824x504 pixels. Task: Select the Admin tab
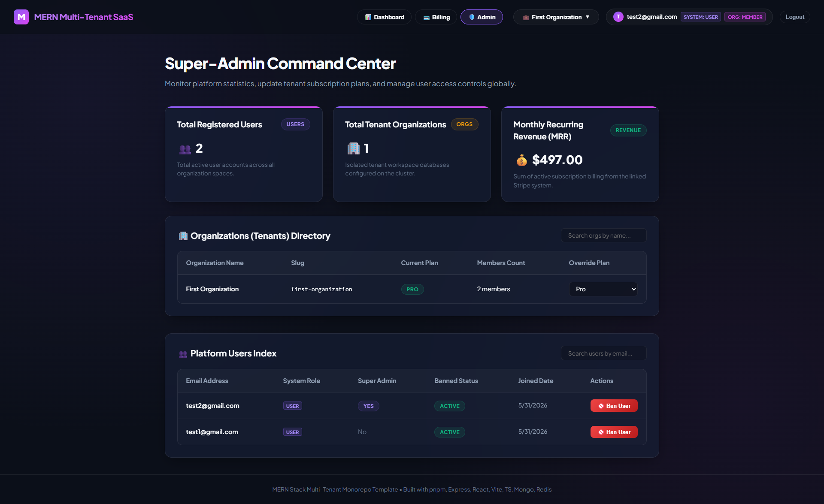coord(482,17)
